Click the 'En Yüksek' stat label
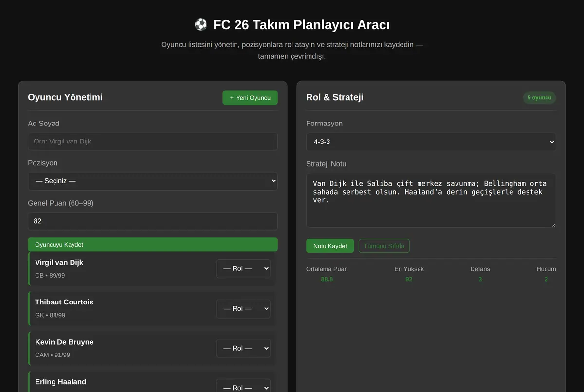Viewport: 584px width, 392px height. [x=409, y=269]
